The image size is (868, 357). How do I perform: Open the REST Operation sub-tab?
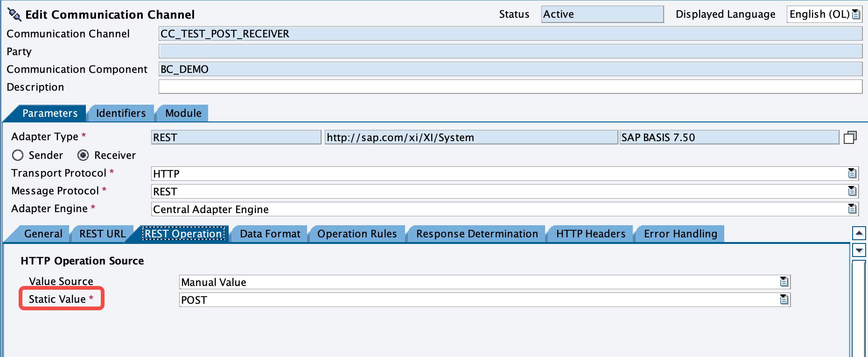click(183, 234)
